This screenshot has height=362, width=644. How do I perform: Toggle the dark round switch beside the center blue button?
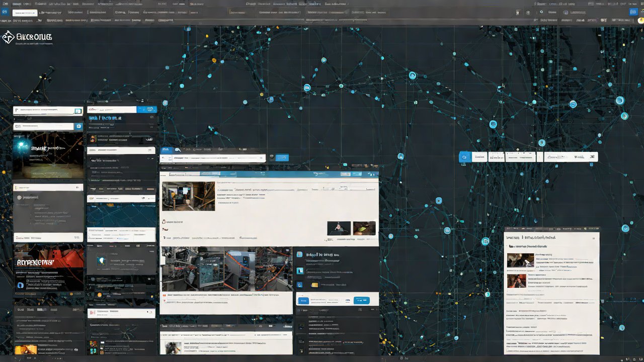272,158
